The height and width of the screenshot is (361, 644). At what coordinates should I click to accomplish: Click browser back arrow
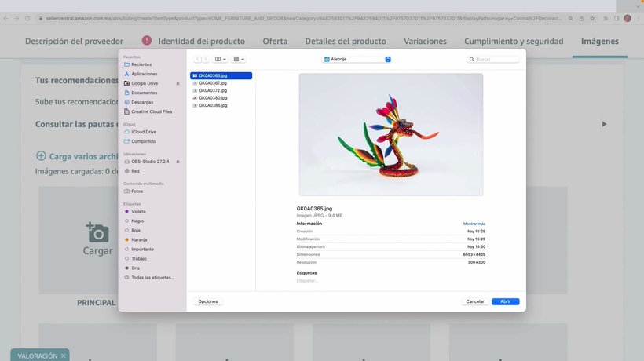pos(5,19)
